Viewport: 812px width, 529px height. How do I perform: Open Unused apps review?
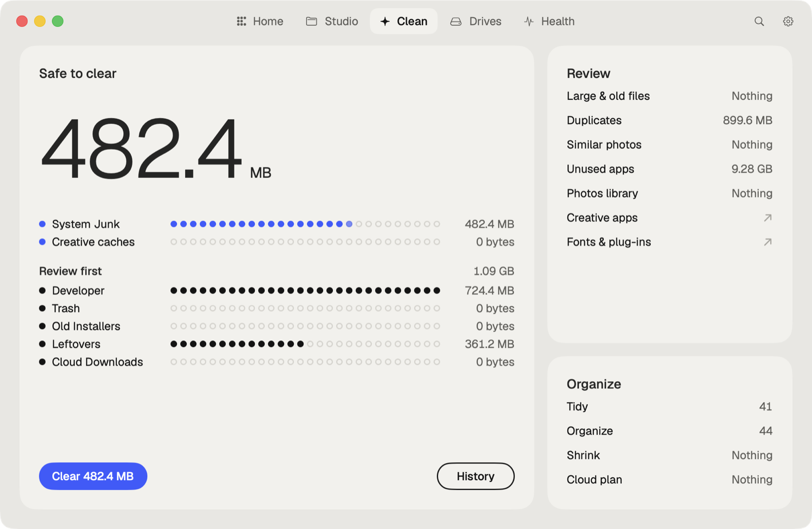tap(669, 169)
